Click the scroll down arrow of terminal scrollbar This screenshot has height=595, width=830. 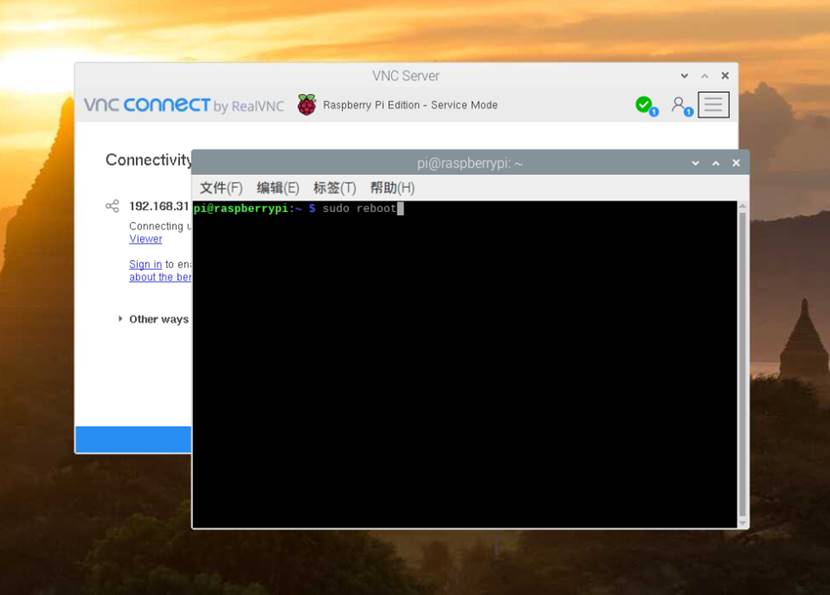pos(742,522)
